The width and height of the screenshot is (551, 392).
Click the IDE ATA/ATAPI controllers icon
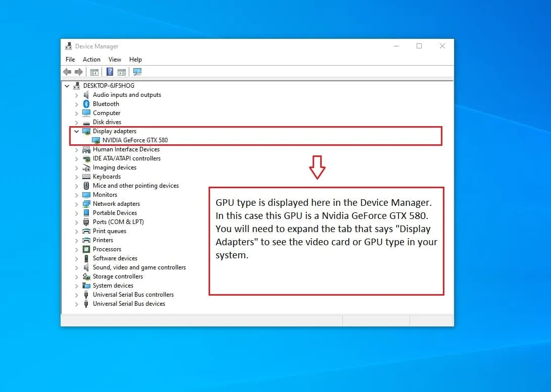tap(86, 158)
